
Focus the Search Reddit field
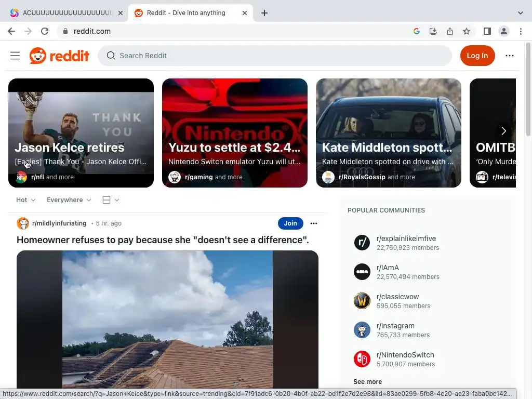point(275,56)
